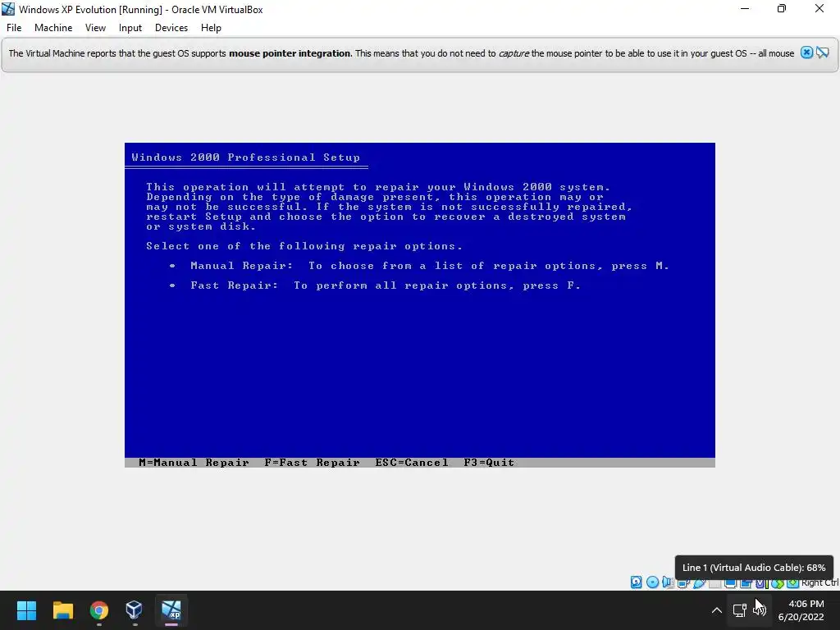This screenshot has height=630, width=840.
Task: Click F3=Quit in the bottom bar
Action: (489, 463)
